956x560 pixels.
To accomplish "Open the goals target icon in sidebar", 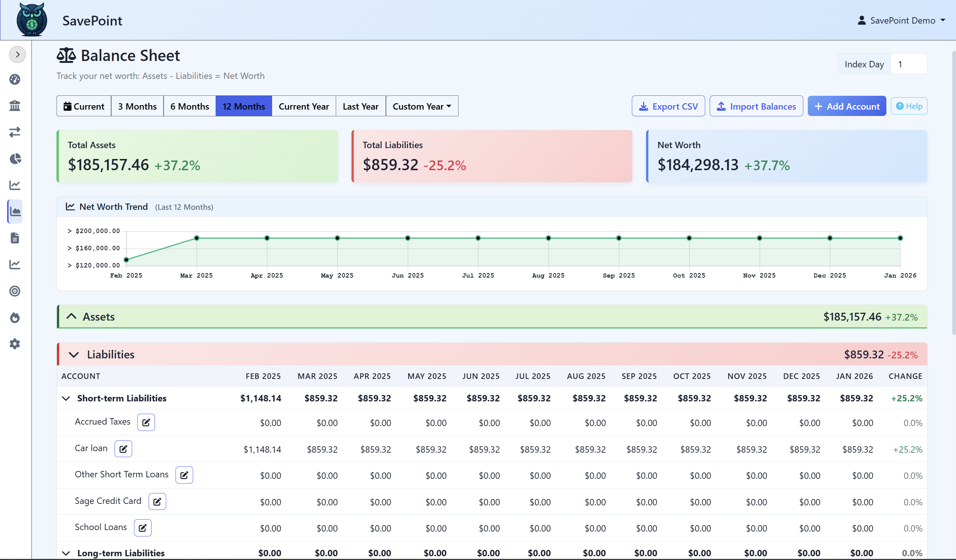I will 15,291.
